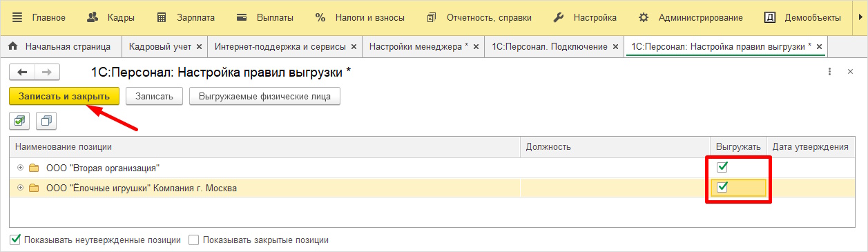Check all items icon button
Screen dimensions: 868x252
tap(19, 121)
